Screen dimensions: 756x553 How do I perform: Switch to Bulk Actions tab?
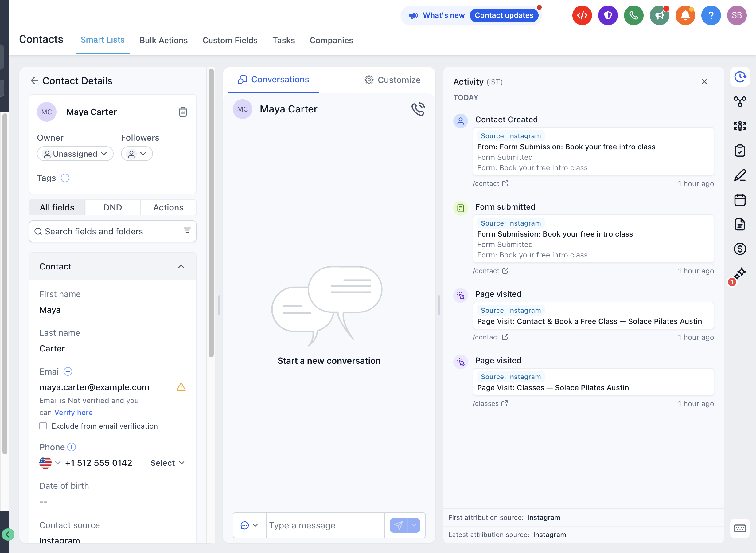[x=163, y=41]
